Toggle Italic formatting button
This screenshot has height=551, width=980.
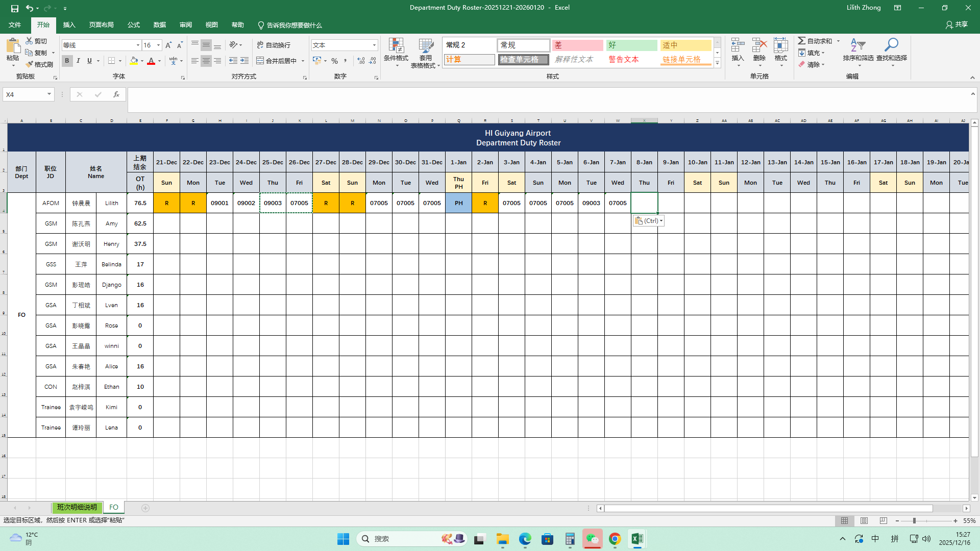pos(78,61)
